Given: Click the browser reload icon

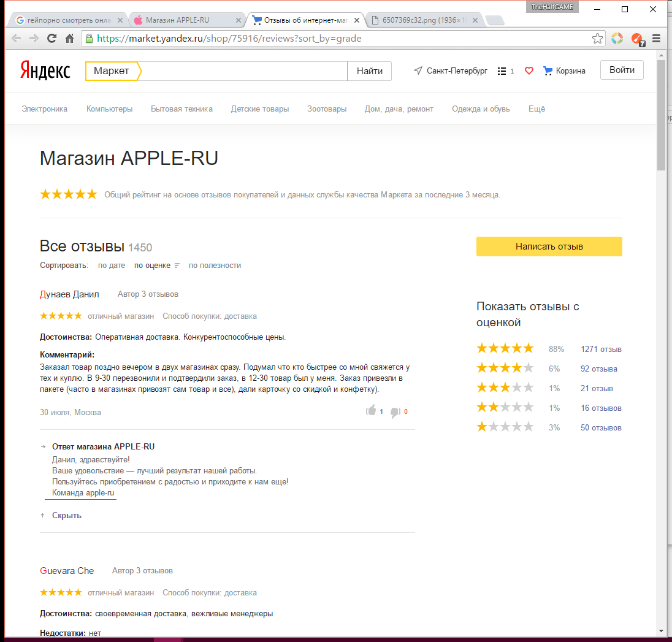Looking at the screenshot, I should point(52,39).
